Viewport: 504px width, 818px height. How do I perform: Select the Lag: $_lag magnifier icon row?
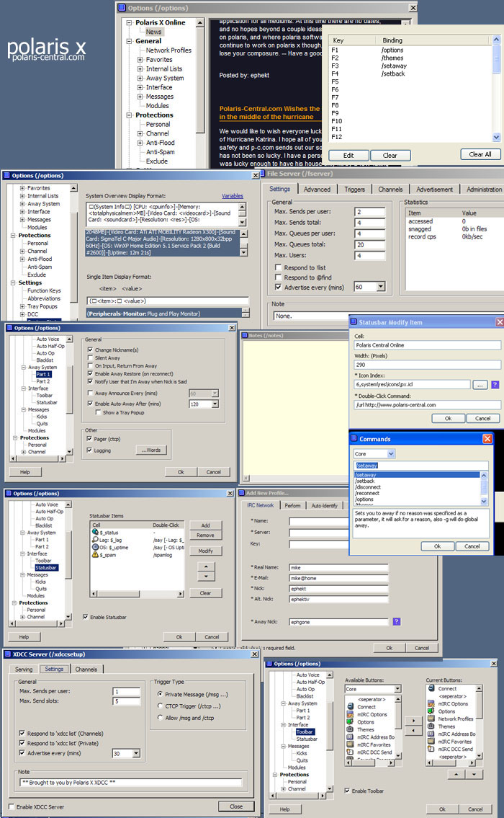click(x=95, y=540)
